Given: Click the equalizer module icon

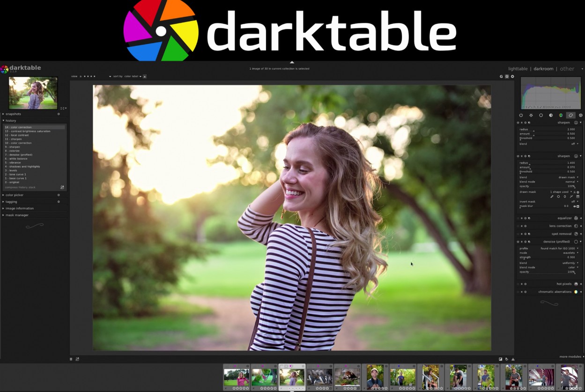Looking at the screenshot, I should coord(576,218).
